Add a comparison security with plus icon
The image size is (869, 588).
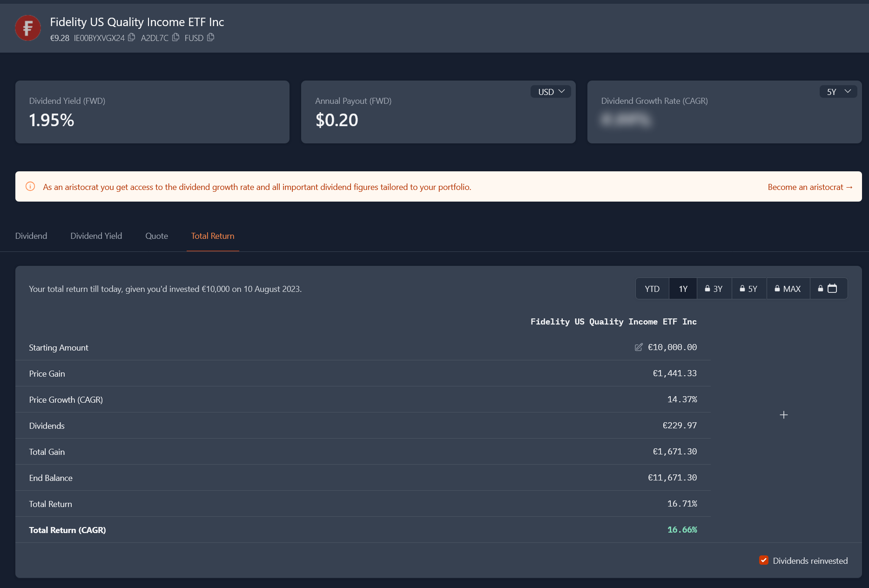(784, 415)
